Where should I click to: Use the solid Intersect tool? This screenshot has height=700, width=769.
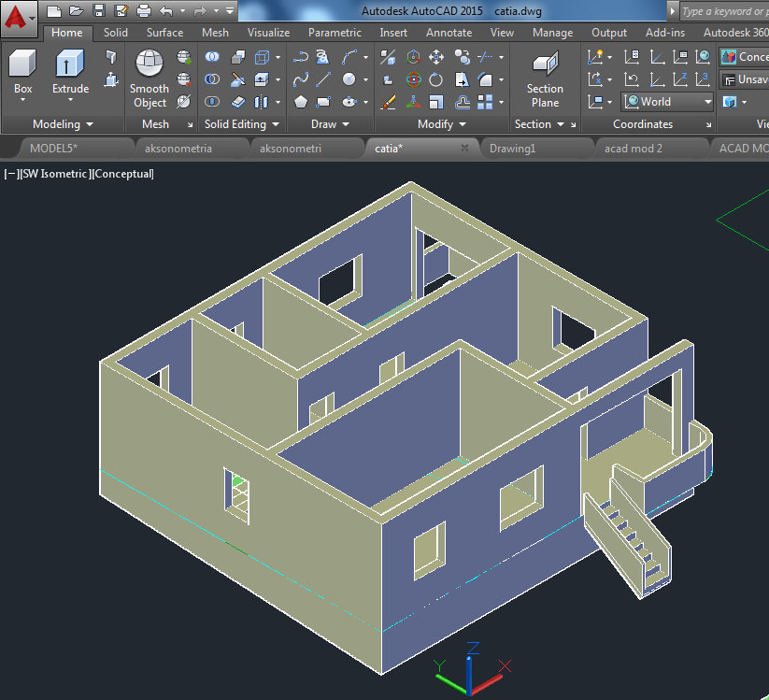click(212, 102)
